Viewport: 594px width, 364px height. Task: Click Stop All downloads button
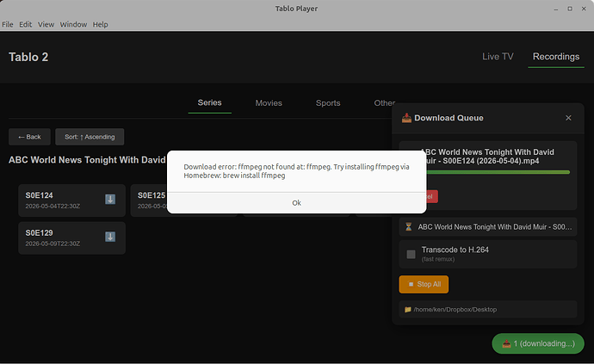(424, 284)
